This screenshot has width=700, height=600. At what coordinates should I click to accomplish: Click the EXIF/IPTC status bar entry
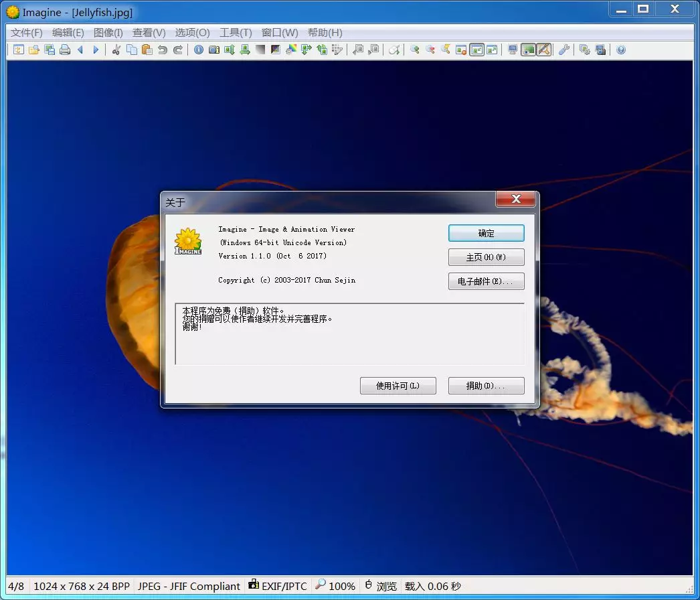278,586
